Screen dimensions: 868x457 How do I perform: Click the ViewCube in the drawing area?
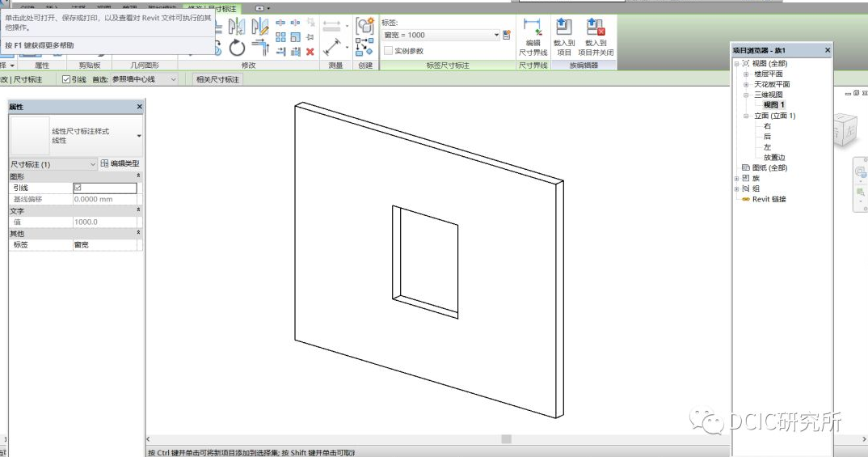pos(845,131)
